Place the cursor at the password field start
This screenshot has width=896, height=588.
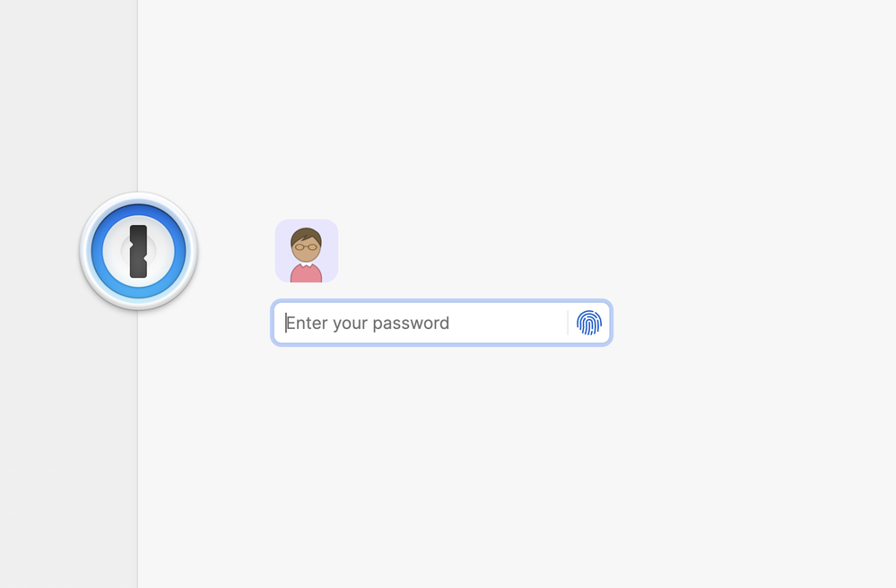(x=288, y=323)
